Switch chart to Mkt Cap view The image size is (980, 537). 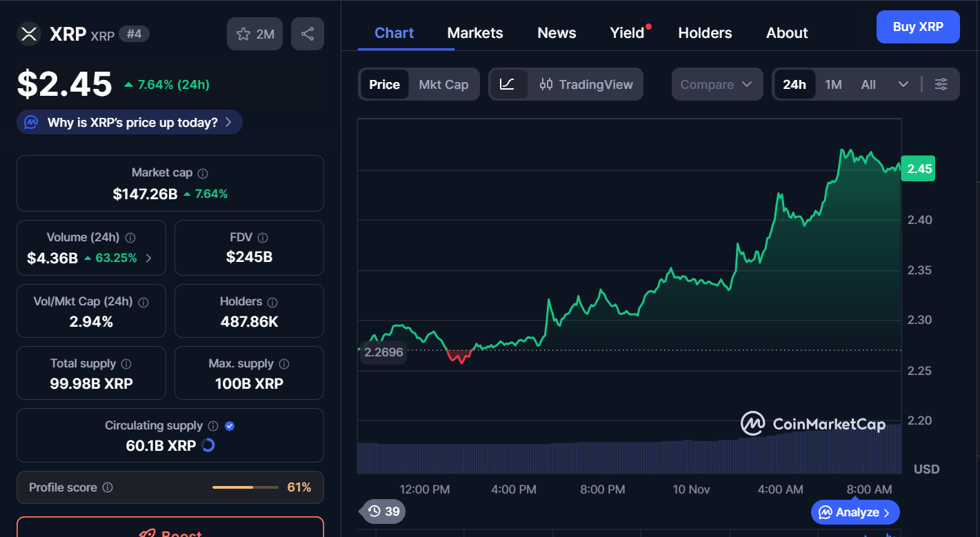443,84
